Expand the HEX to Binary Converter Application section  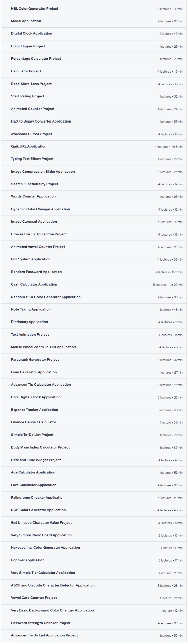(94, 122)
